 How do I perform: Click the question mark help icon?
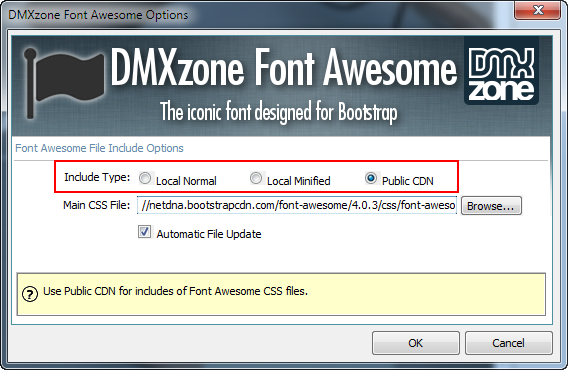click(x=30, y=294)
